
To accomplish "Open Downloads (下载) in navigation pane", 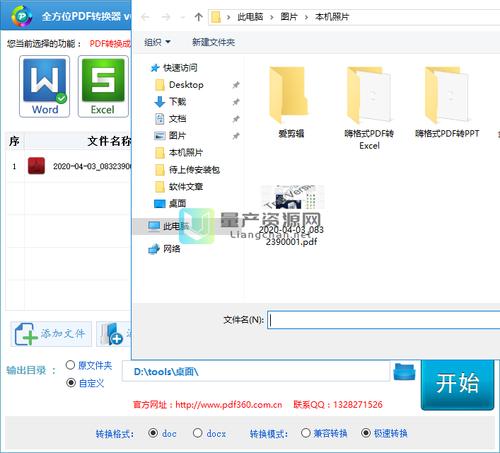I will pos(177,102).
